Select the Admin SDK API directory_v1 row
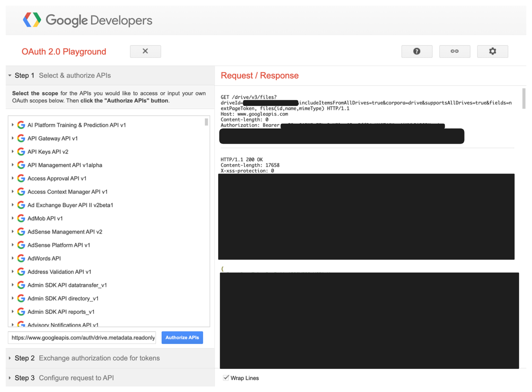 (x=106, y=298)
